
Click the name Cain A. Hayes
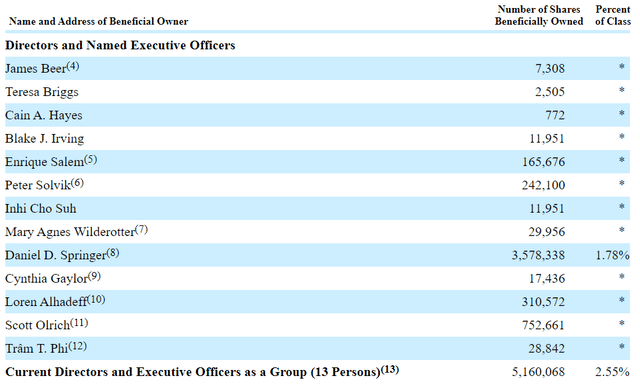[44, 115]
